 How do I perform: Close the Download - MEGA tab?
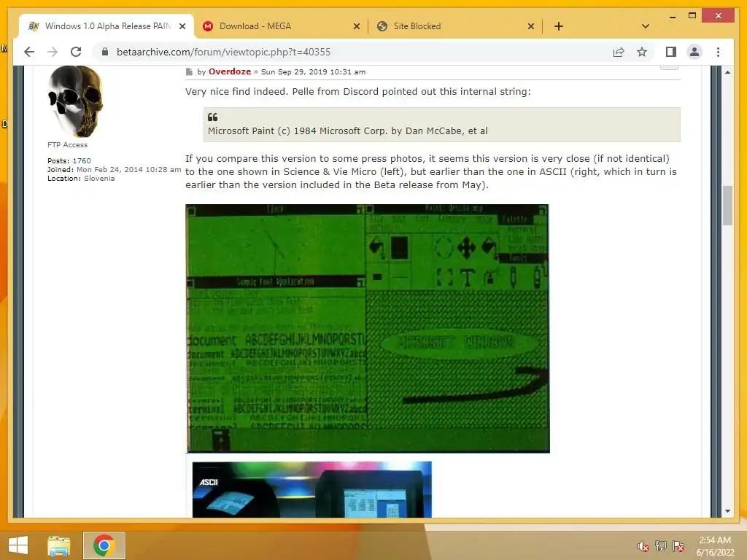[x=356, y=26]
